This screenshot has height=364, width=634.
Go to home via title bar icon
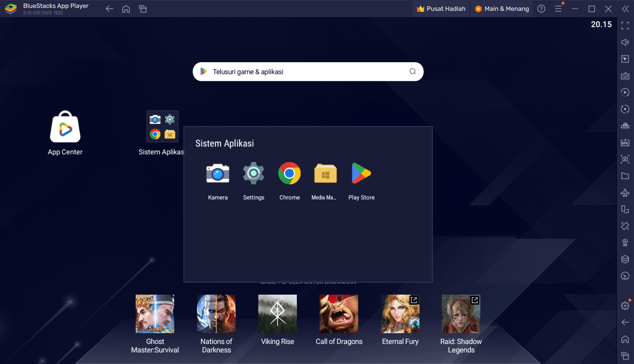click(x=126, y=9)
